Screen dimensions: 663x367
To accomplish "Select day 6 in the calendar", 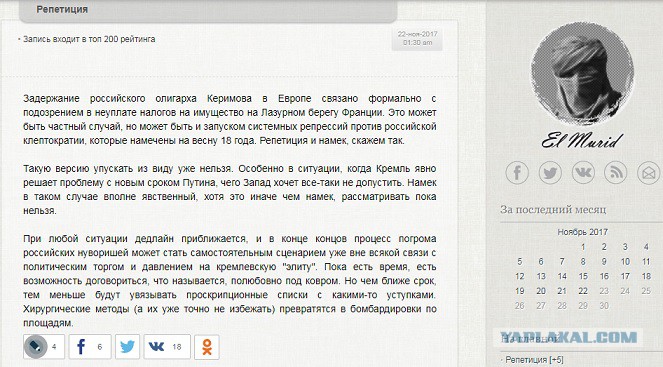I will click(x=541, y=262).
